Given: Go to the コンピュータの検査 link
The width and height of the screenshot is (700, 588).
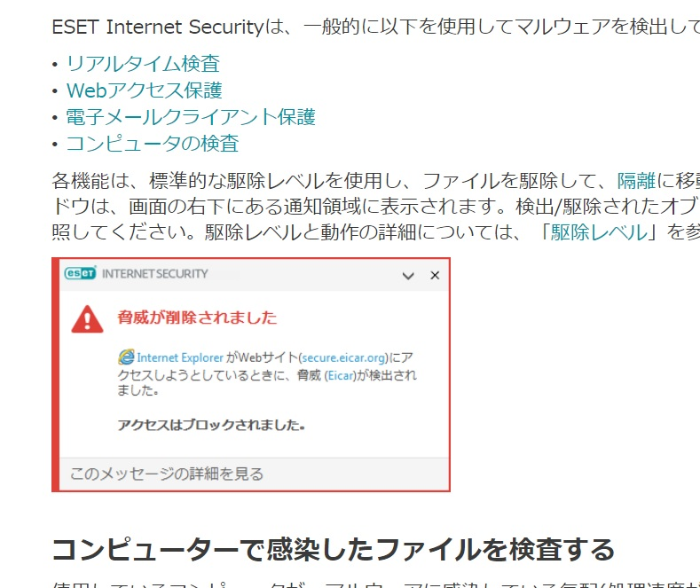Looking at the screenshot, I should pyautogui.click(x=153, y=144).
